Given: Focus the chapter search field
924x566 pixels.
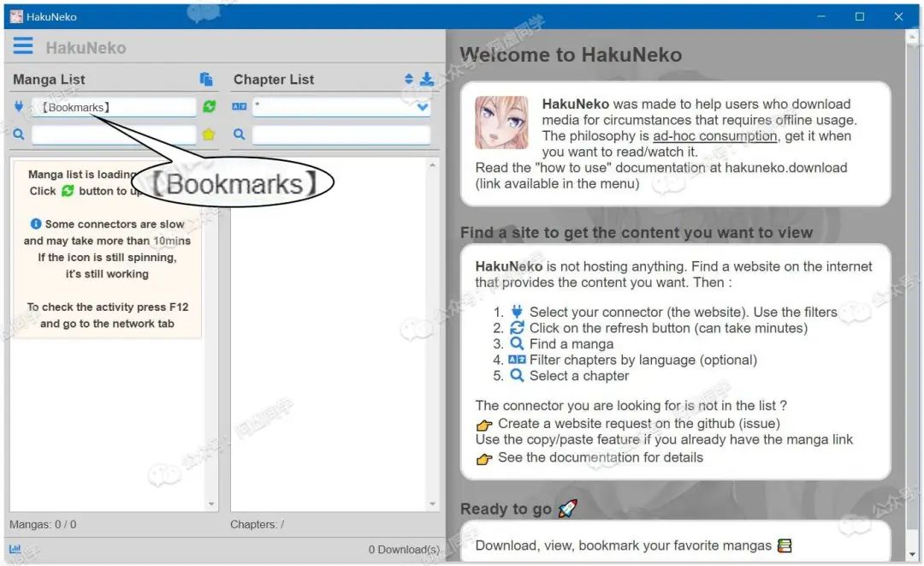Looking at the screenshot, I should coord(341,135).
